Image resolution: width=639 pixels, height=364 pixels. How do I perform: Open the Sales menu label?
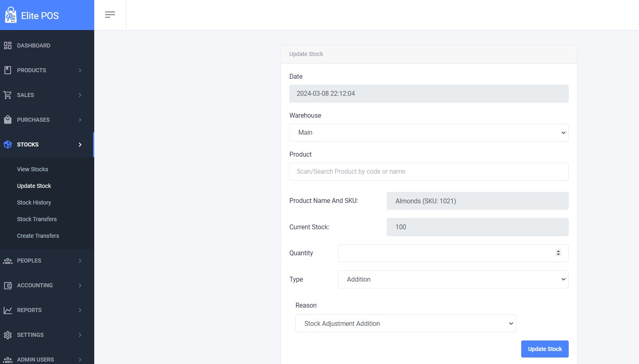coord(26,95)
